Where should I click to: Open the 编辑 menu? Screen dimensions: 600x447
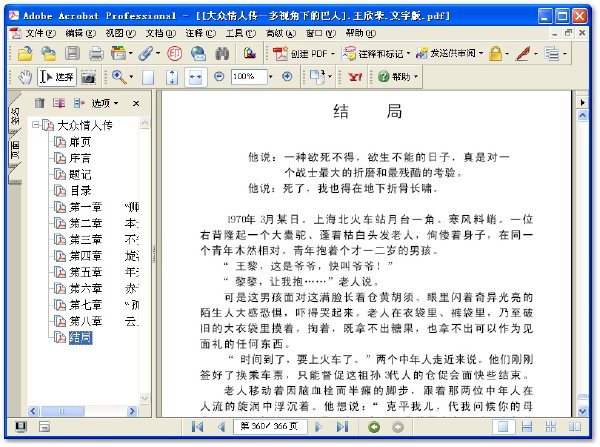(80, 33)
